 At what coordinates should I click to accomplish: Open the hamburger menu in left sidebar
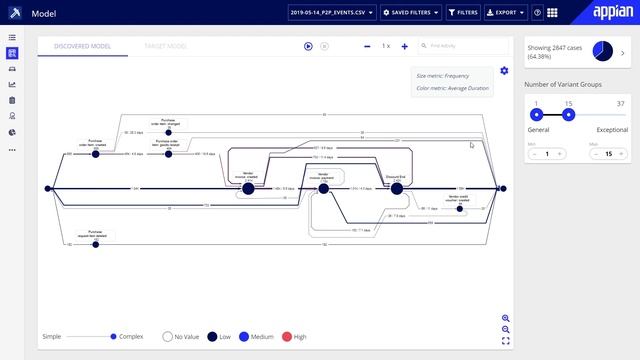tap(12, 38)
